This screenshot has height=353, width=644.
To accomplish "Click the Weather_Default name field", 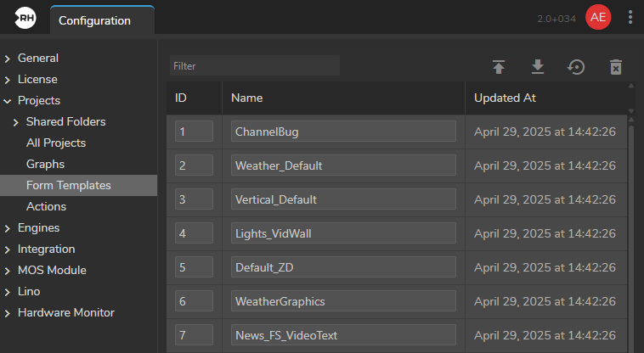I will tap(343, 165).
